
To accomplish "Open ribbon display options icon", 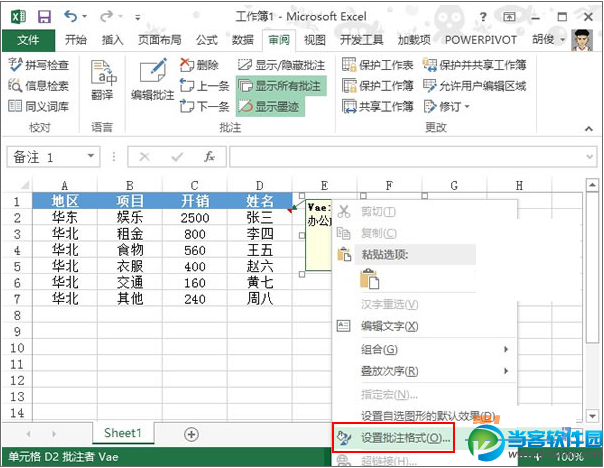I will pos(509,17).
